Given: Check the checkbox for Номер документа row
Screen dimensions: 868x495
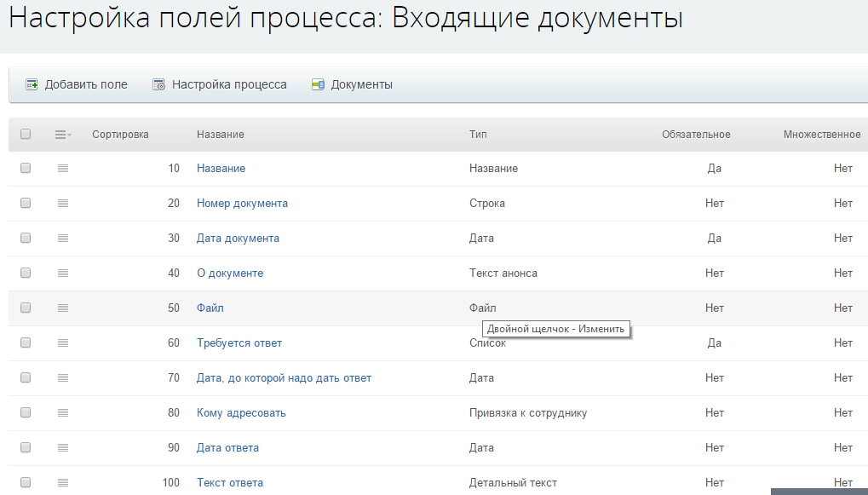Looking at the screenshot, I should coord(26,203).
